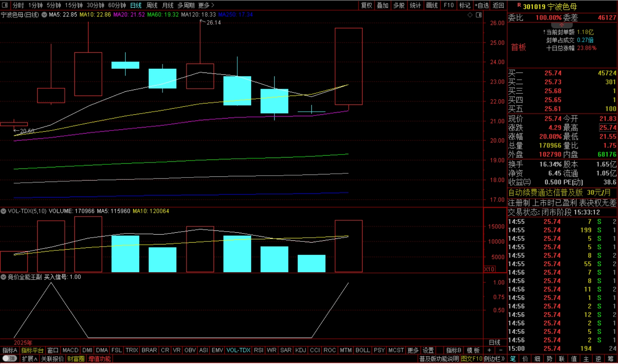Select the RSI indicator

click(x=258, y=350)
